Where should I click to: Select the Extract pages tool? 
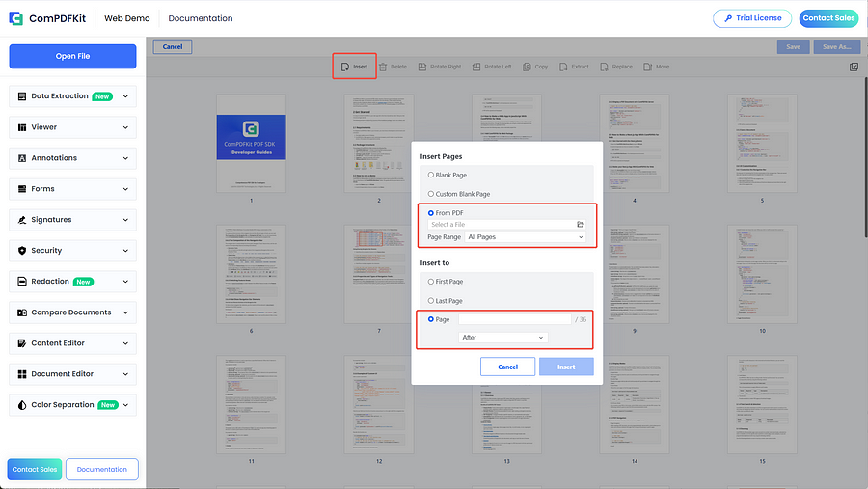574,67
